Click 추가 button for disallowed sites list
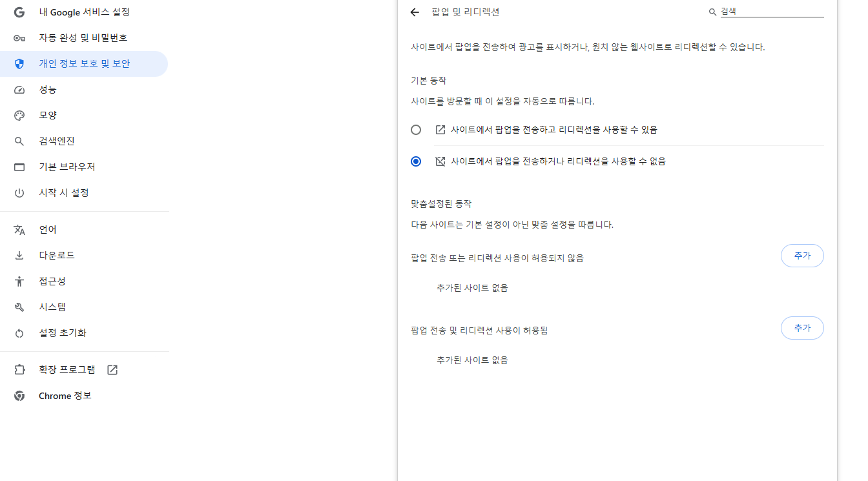The height and width of the screenshot is (481, 868). pyautogui.click(x=802, y=256)
